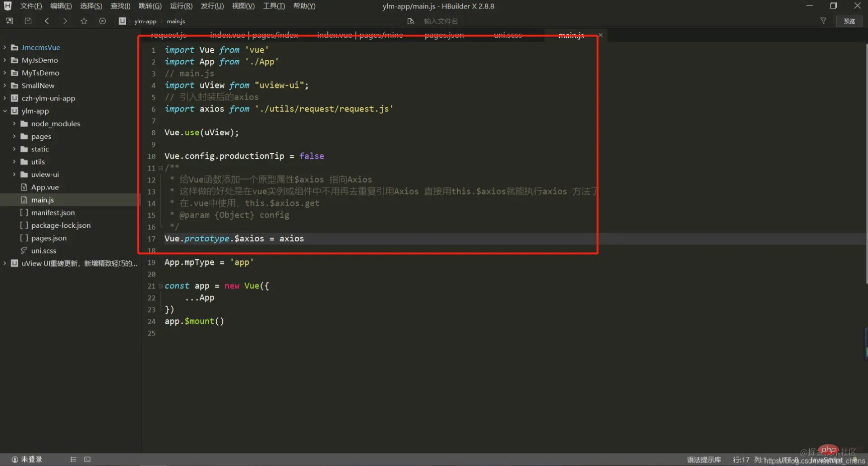Open the 编辑(E) menu
The height and width of the screenshot is (466, 868).
[x=61, y=6]
